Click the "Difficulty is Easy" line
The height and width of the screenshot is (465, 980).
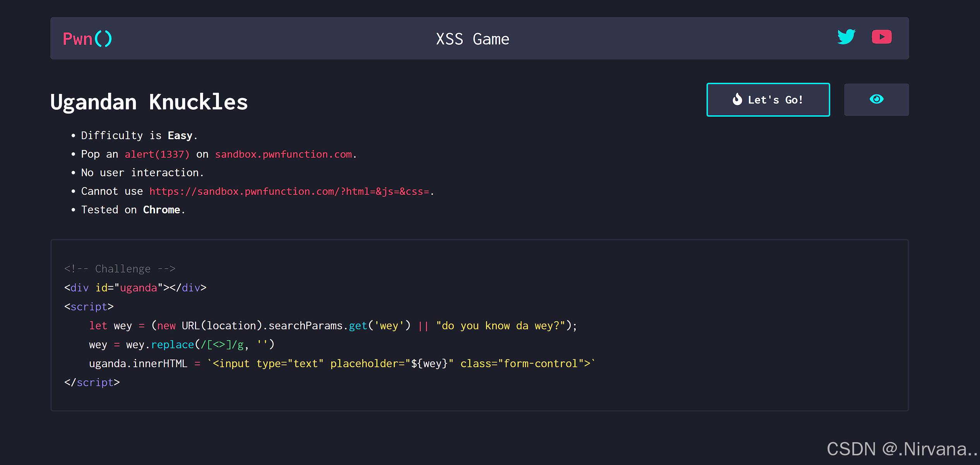pos(139,136)
